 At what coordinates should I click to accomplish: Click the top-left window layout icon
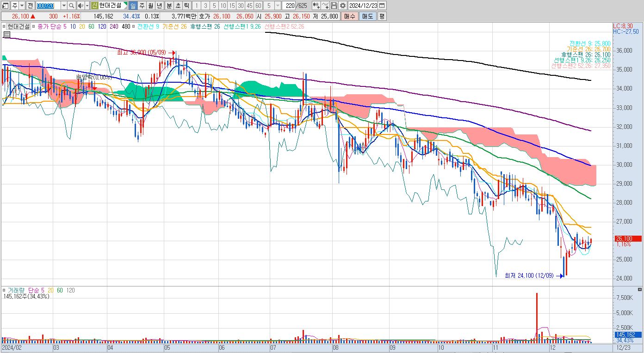[6, 6]
